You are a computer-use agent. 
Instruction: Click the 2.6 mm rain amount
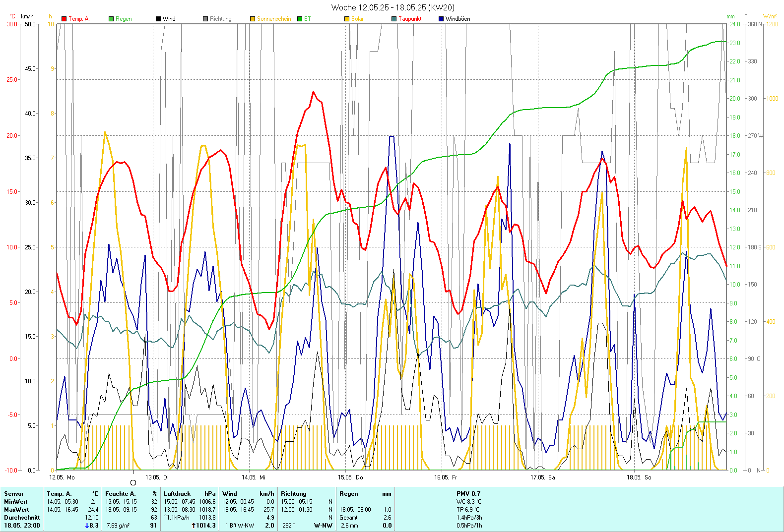(349, 526)
